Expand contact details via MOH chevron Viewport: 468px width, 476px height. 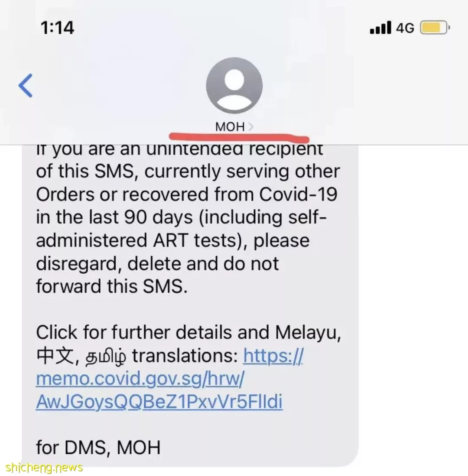(x=250, y=126)
